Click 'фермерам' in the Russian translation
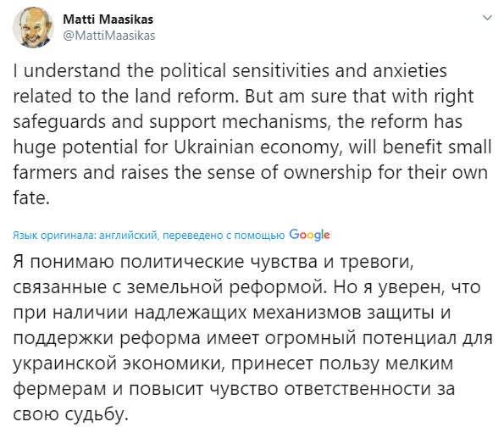Viewport: 504px width, 444px height. pyautogui.click(x=59, y=389)
